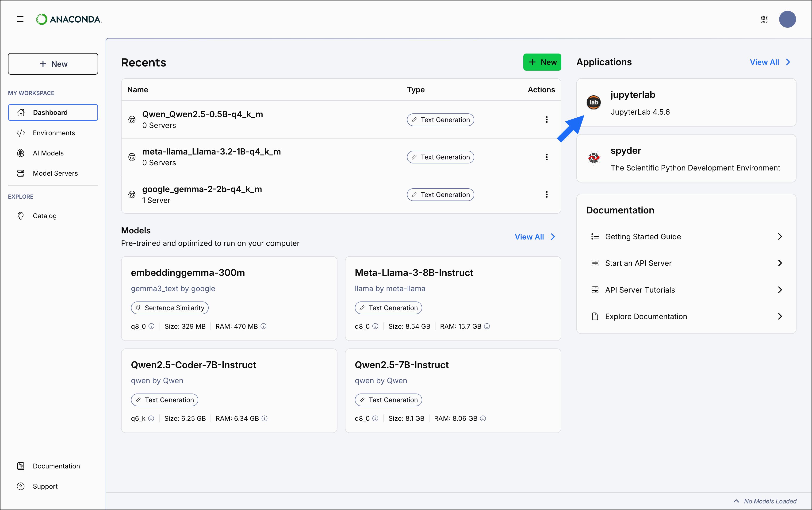This screenshot has height=510, width=812.
Task: Open the spyder application card
Action: click(x=686, y=158)
